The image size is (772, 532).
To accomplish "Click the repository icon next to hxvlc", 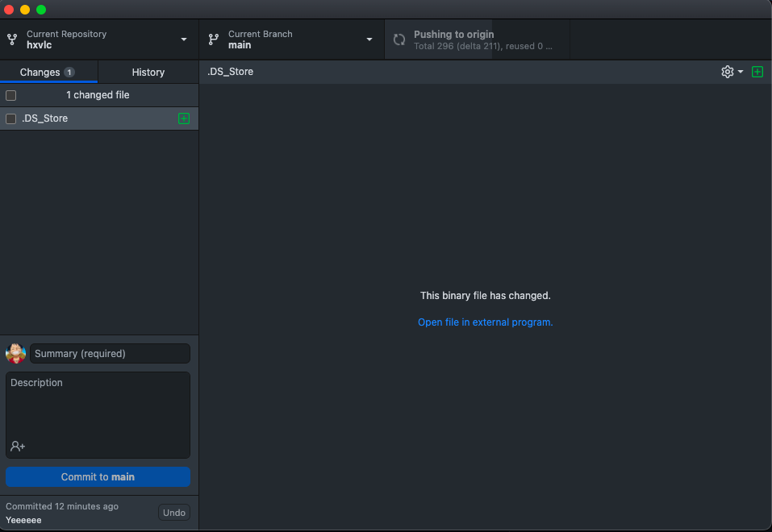I will pyautogui.click(x=13, y=39).
